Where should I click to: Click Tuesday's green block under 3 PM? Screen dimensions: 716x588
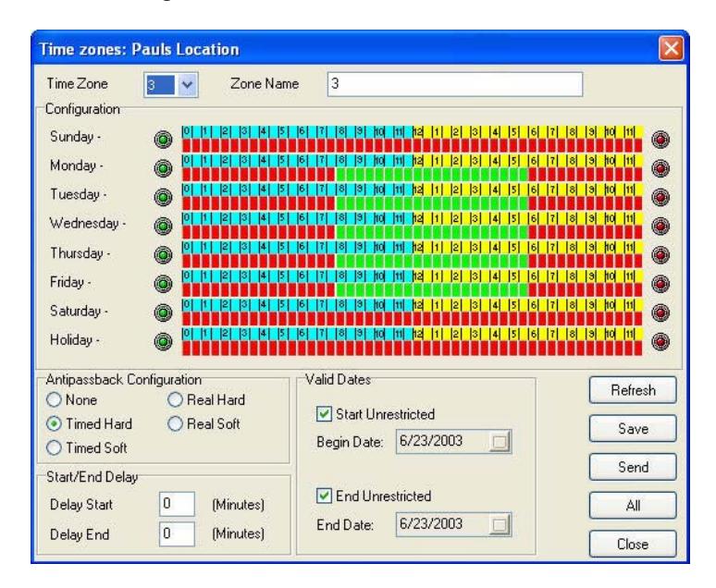pyautogui.click(x=475, y=203)
